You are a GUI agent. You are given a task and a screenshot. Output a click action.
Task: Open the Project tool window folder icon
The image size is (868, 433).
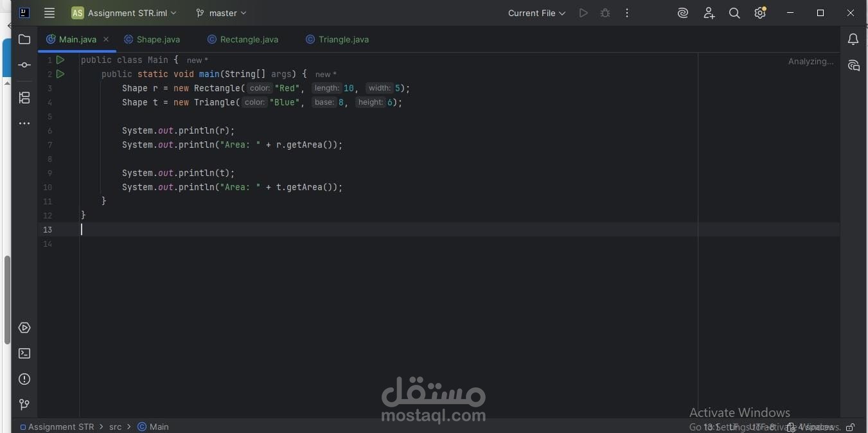click(x=24, y=39)
